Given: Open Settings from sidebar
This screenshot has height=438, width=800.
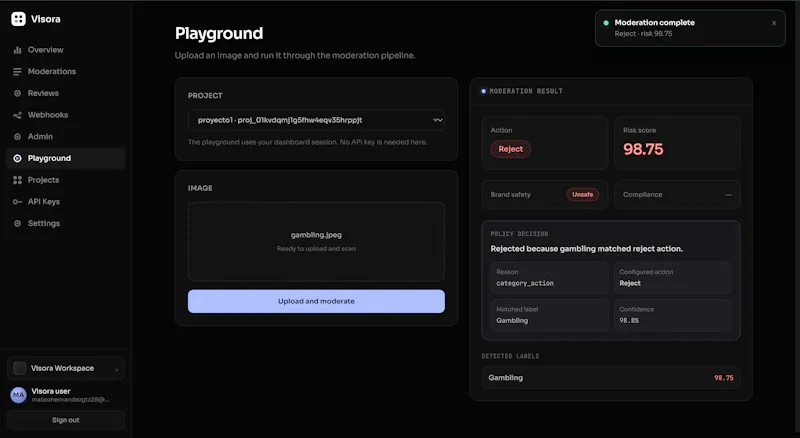Looking at the screenshot, I should [65, 224].
